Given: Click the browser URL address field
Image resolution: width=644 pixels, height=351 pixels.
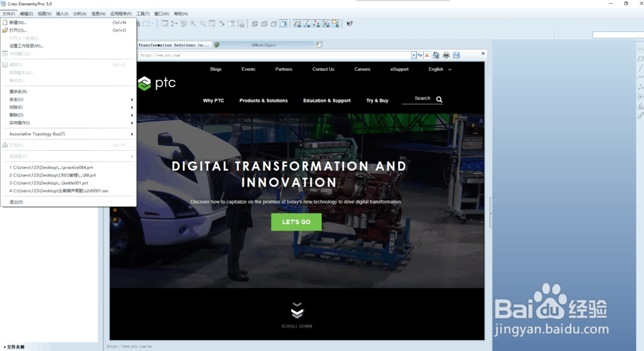Looking at the screenshot, I should coord(274,55).
